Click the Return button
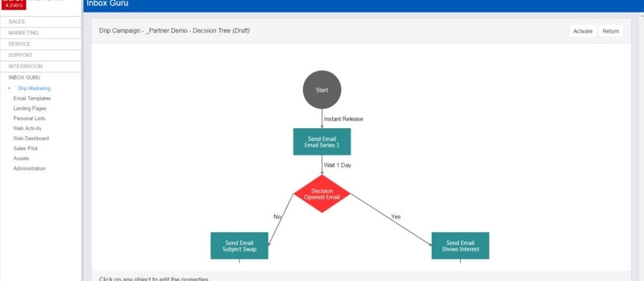The width and height of the screenshot is (644, 281). coord(611,31)
